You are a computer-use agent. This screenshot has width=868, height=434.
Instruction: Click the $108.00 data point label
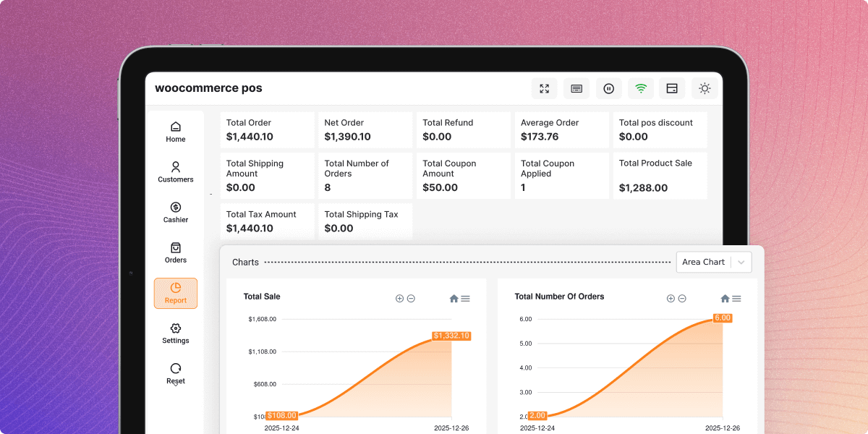pyautogui.click(x=282, y=416)
